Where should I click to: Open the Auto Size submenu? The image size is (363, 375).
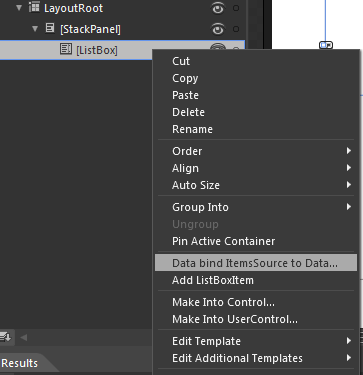pyautogui.click(x=256, y=185)
